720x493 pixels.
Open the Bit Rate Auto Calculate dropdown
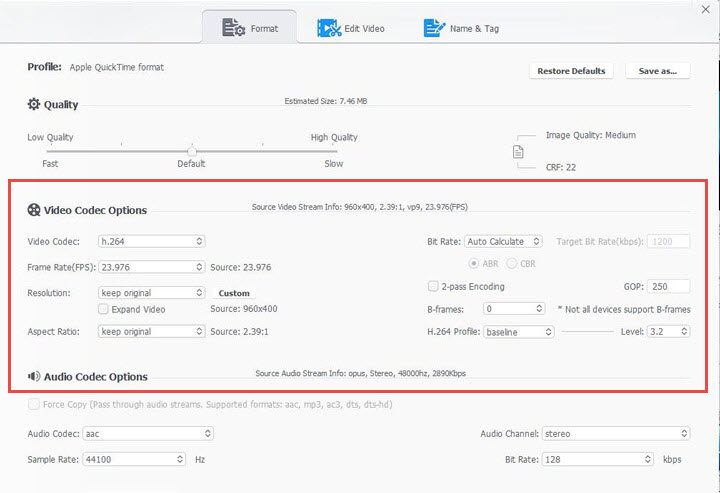(x=503, y=241)
